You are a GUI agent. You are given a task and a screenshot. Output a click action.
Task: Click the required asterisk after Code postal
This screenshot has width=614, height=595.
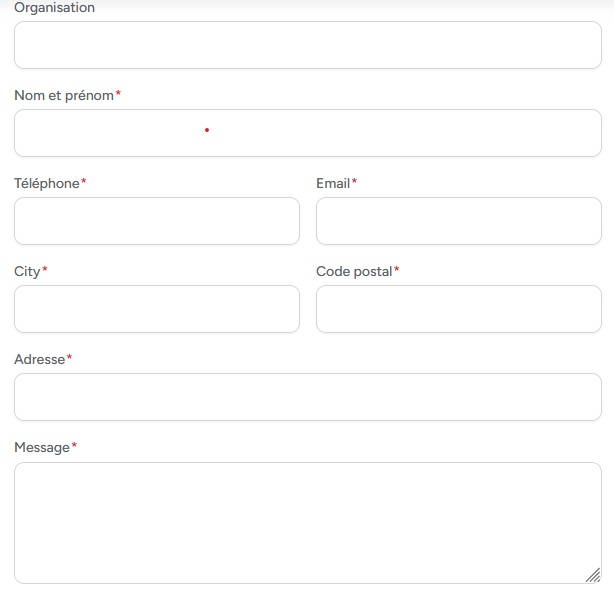pos(397,270)
